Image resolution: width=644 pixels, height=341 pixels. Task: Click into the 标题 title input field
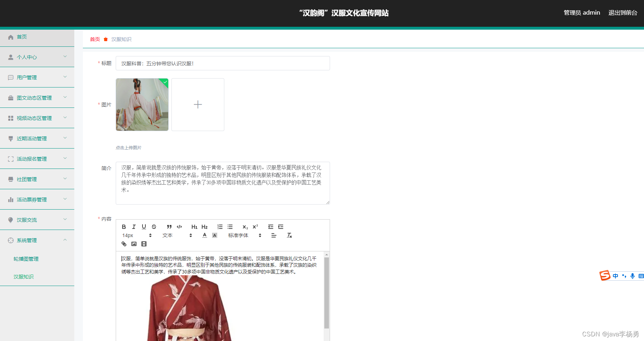pyautogui.click(x=223, y=63)
